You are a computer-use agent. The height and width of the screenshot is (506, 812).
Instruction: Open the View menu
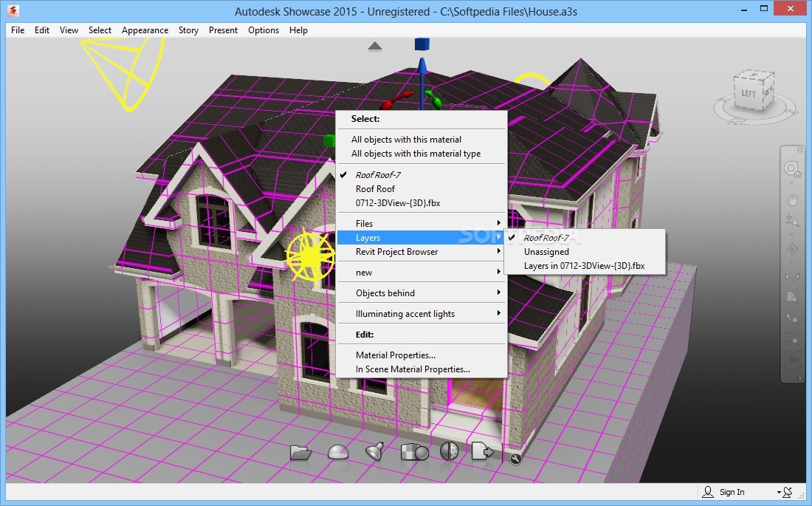tap(69, 30)
